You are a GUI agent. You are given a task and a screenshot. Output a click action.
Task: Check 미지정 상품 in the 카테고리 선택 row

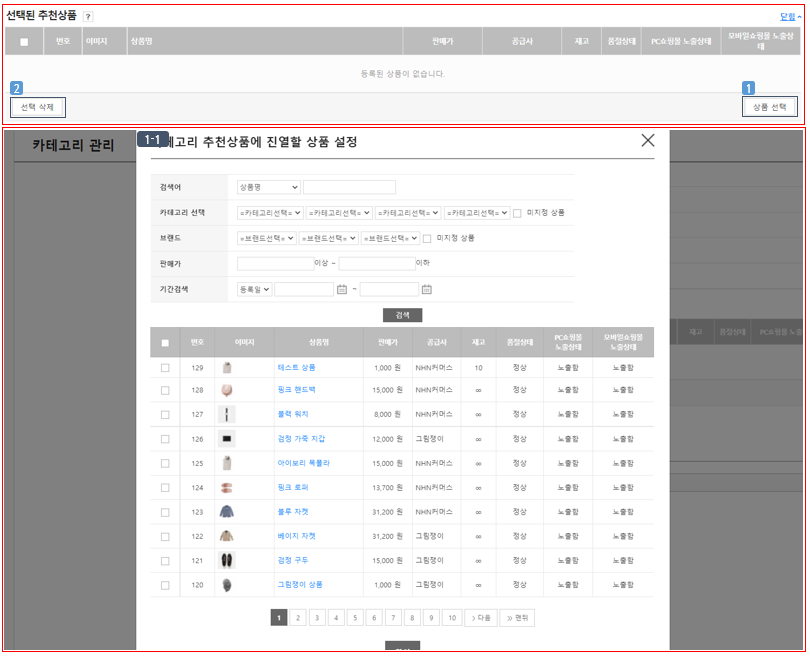point(517,213)
